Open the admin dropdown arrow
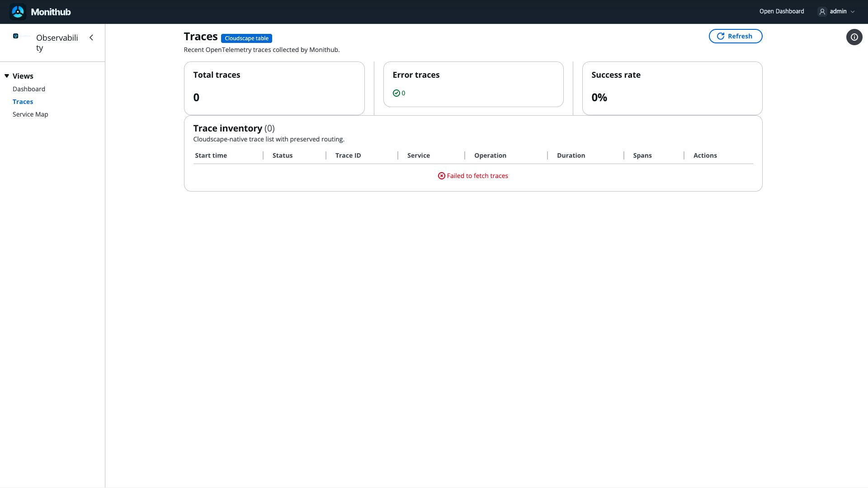The width and height of the screenshot is (868, 488). [853, 12]
